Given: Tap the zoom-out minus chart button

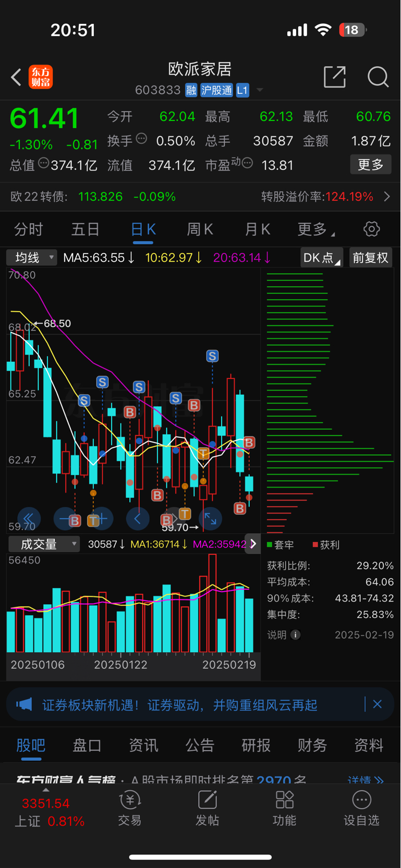Looking at the screenshot, I should [x=65, y=519].
